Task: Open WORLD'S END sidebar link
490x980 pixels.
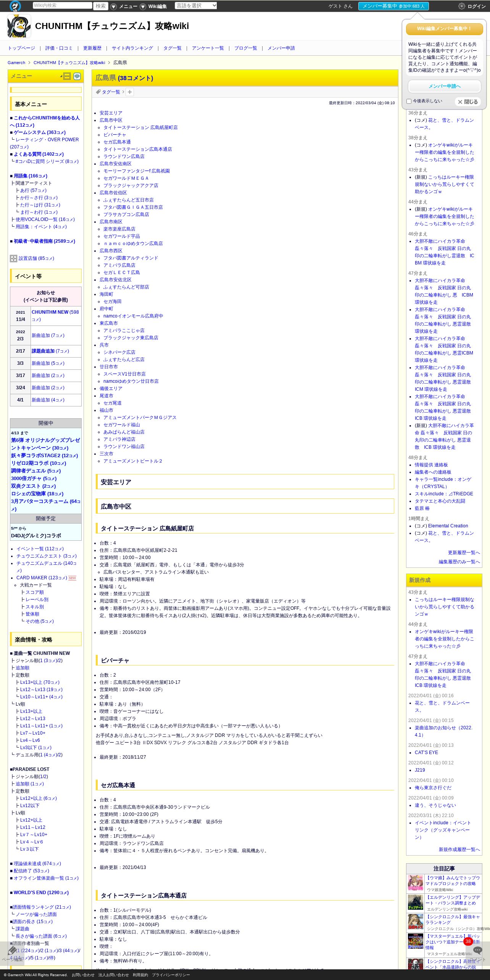Action: [x=41, y=893]
